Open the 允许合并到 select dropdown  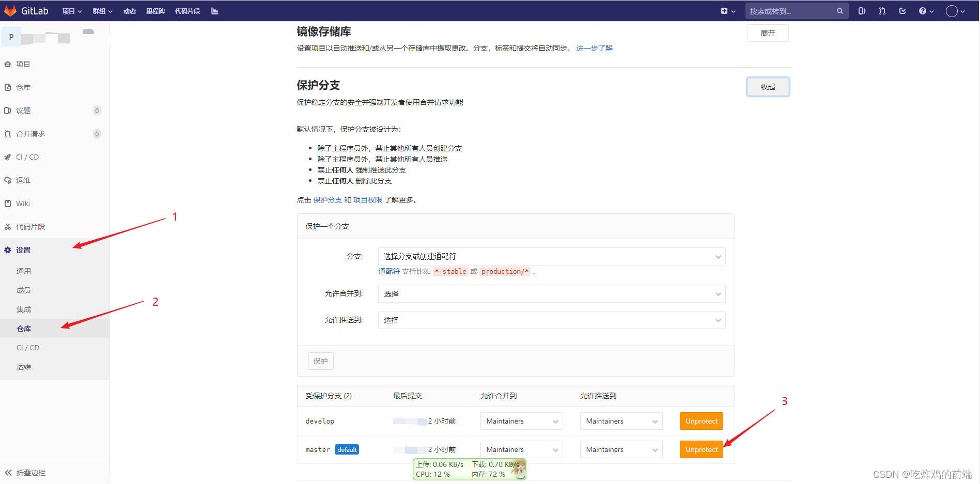[x=552, y=294]
